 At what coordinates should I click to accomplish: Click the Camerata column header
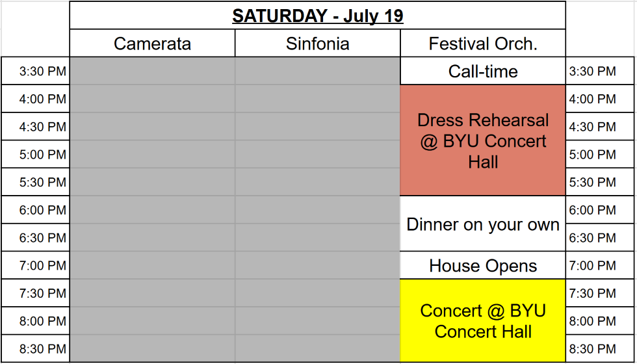pos(152,43)
